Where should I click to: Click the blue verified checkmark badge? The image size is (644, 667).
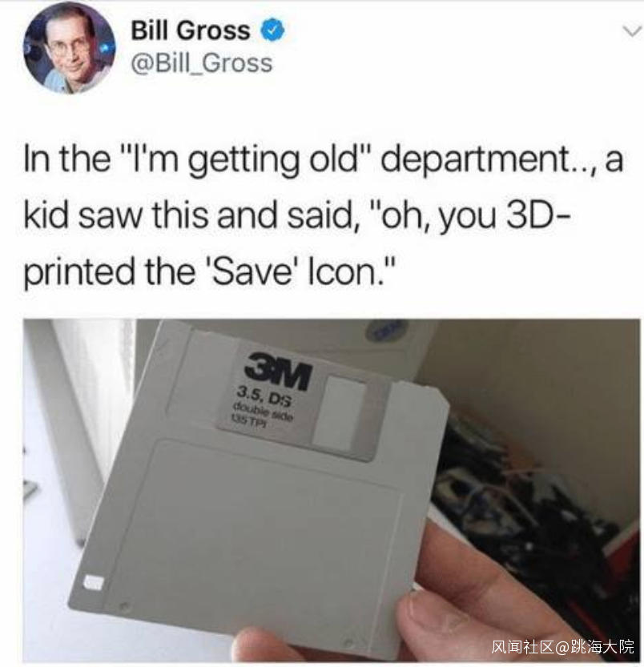[x=273, y=30]
